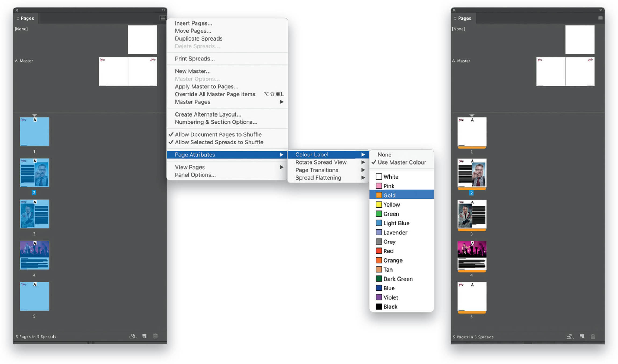Pick Violet colour label

401,297
